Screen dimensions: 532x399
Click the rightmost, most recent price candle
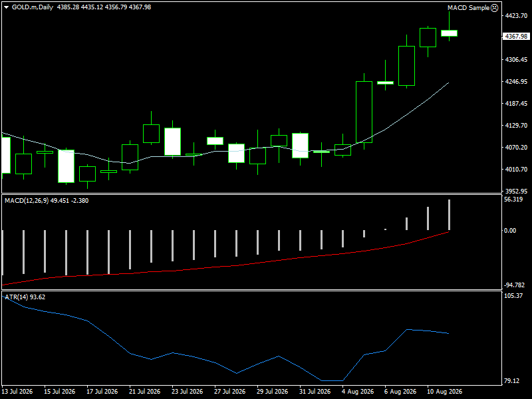pos(449,33)
